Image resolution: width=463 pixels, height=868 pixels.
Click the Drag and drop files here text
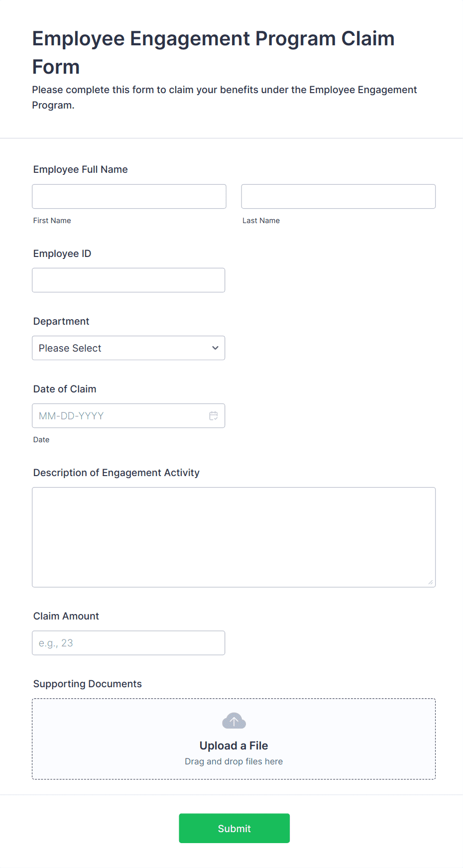[x=233, y=761]
